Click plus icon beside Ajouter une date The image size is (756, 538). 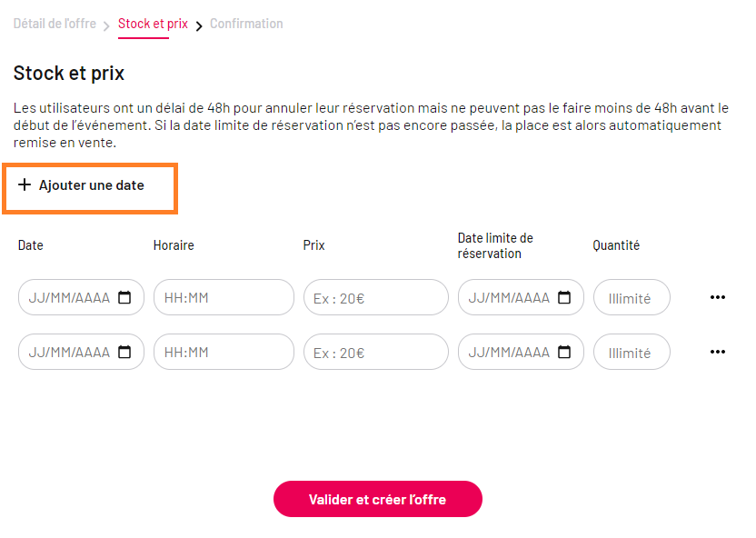25,184
